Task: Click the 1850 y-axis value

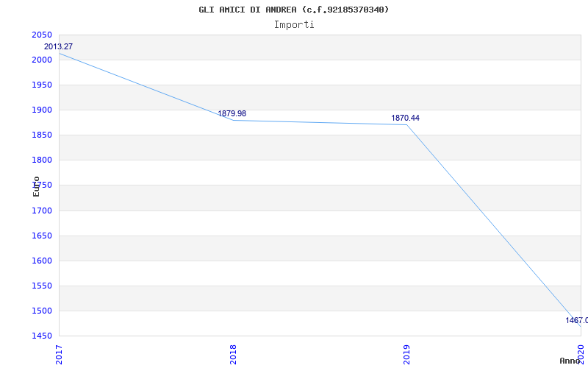Action: (42, 135)
